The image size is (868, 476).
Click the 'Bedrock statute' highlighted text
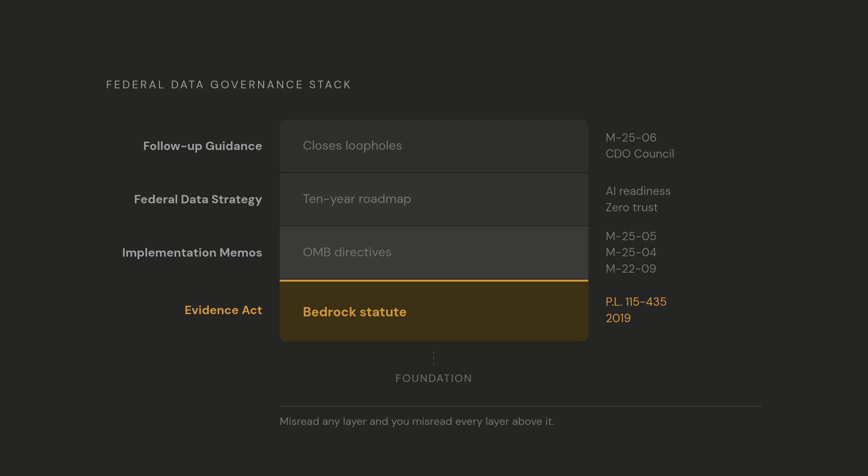pos(355,312)
